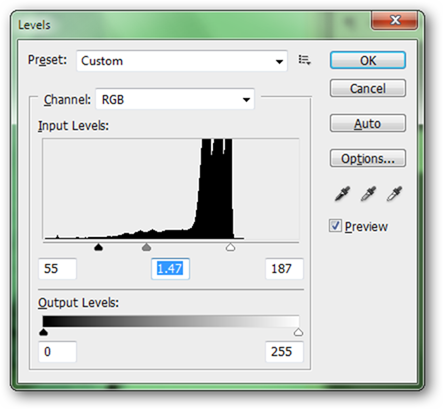Open the Preset dropdown showing Custom
Image resolution: width=443 pixels, height=409 pixels.
182,61
